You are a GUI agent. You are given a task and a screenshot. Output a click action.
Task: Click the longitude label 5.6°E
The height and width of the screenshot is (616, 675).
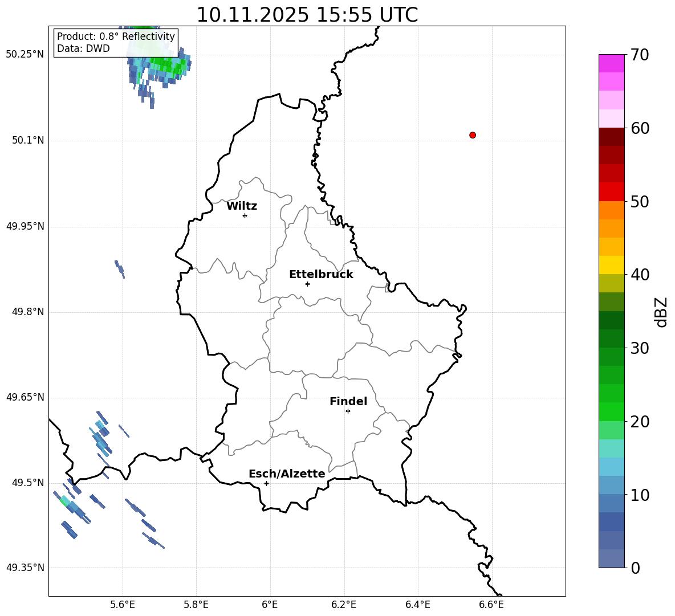point(123,605)
